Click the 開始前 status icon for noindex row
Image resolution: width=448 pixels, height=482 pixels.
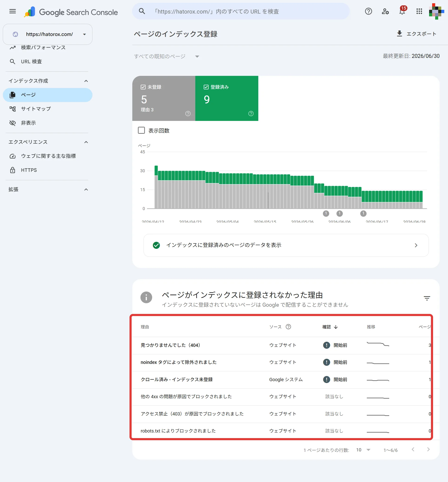(x=326, y=362)
